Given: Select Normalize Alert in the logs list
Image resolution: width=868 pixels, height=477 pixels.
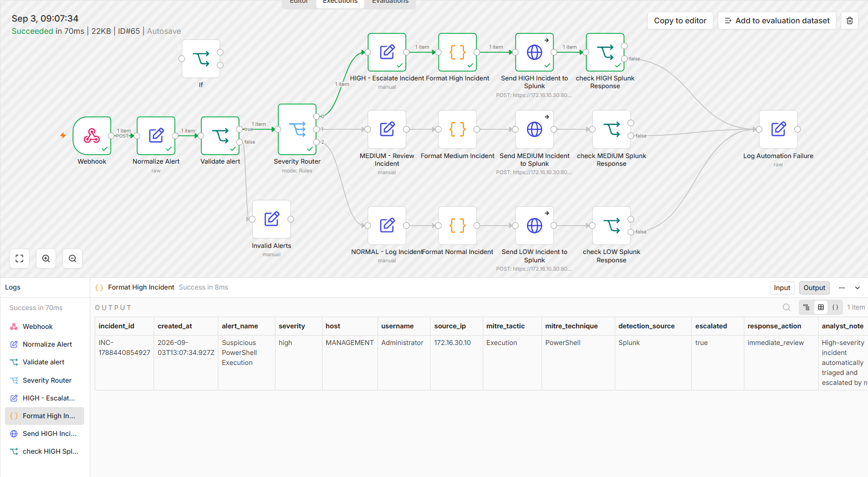Looking at the screenshot, I should click(x=44, y=344).
